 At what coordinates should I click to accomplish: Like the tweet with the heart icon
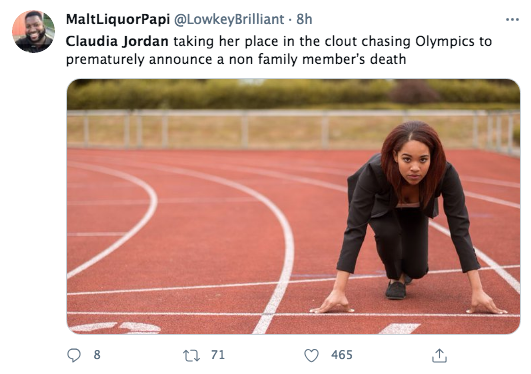point(311,355)
